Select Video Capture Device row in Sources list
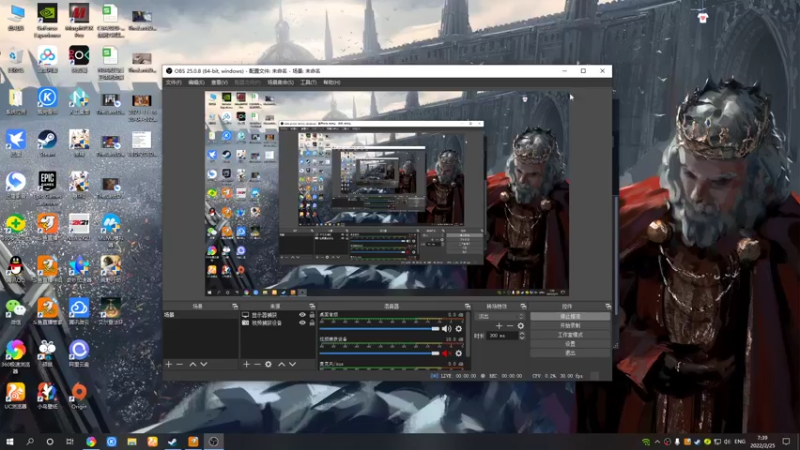The width and height of the screenshot is (800, 450). click(278, 323)
